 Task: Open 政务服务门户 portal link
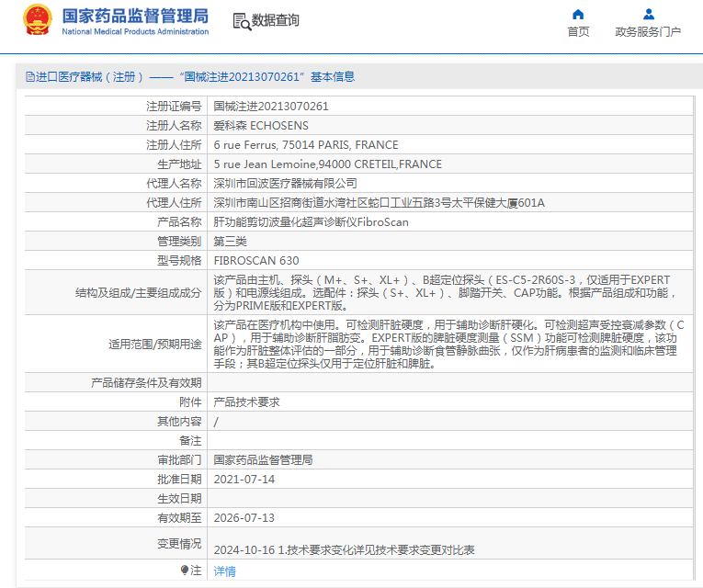click(648, 32)
